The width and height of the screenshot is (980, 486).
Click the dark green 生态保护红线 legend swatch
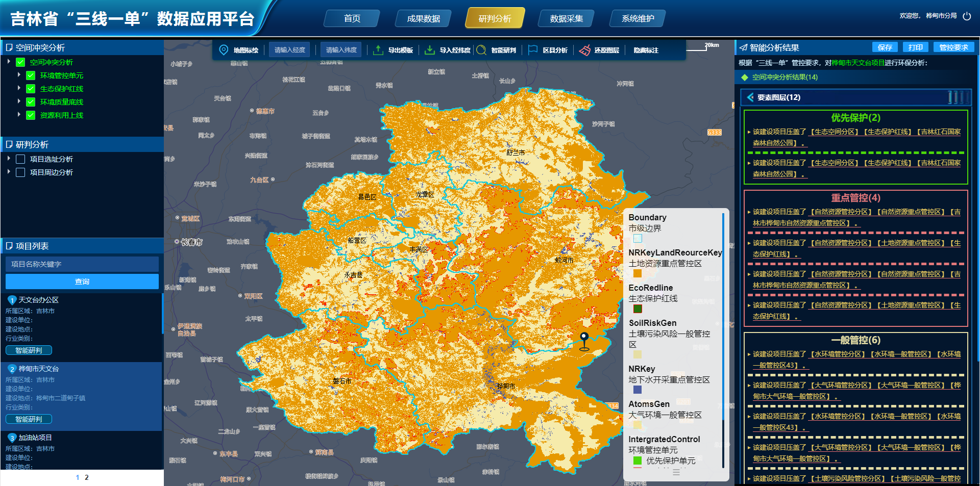tap(638, 309)
